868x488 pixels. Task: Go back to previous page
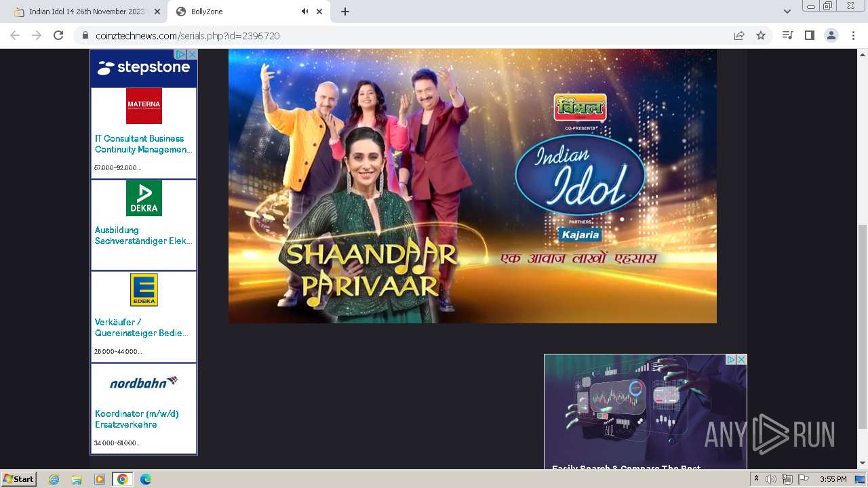click(x=15, y=35)
